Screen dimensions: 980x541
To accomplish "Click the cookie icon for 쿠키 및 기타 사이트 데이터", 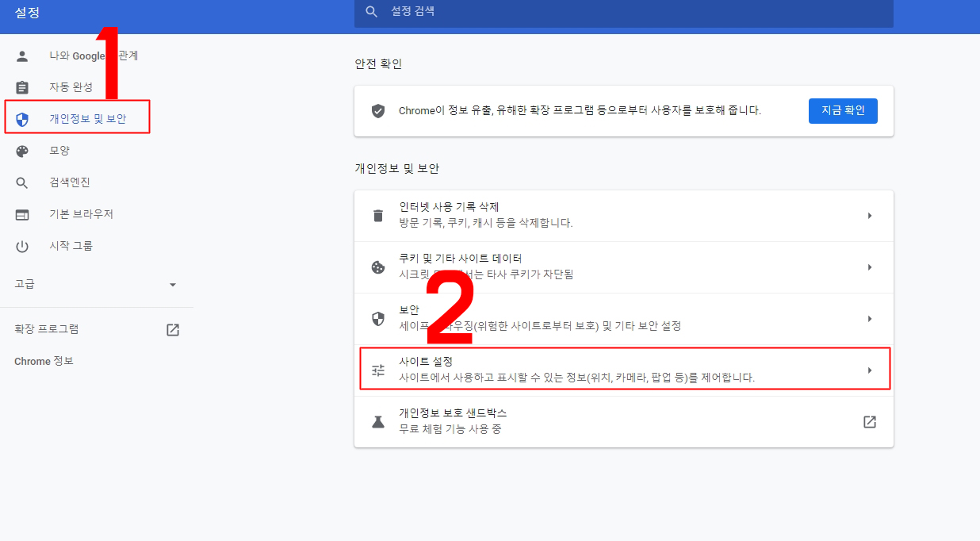I will click(x=378, y=267).
